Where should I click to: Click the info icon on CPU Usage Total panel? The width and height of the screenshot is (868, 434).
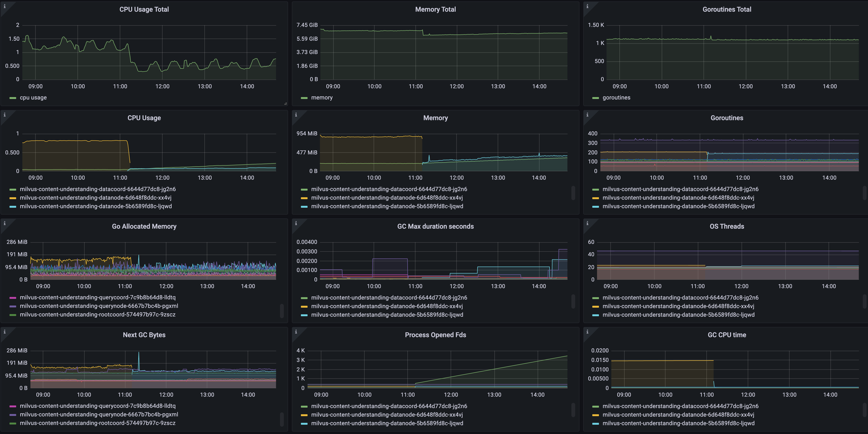click(x=4, y=6)
